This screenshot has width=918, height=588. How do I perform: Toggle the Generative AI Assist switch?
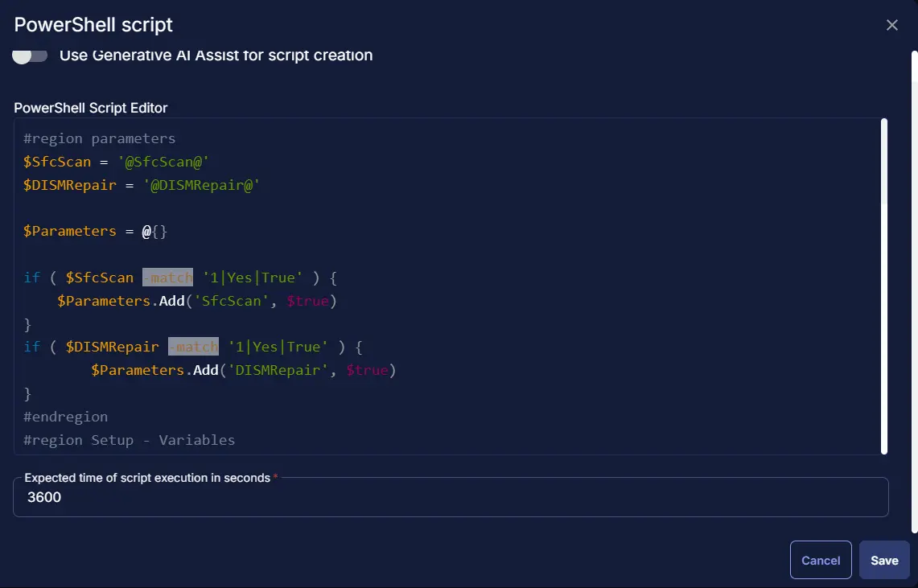(30, 56)
